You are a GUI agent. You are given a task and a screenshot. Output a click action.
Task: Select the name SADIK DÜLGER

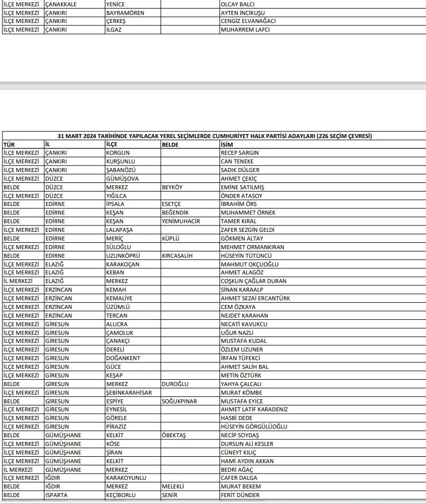point(240,170)
